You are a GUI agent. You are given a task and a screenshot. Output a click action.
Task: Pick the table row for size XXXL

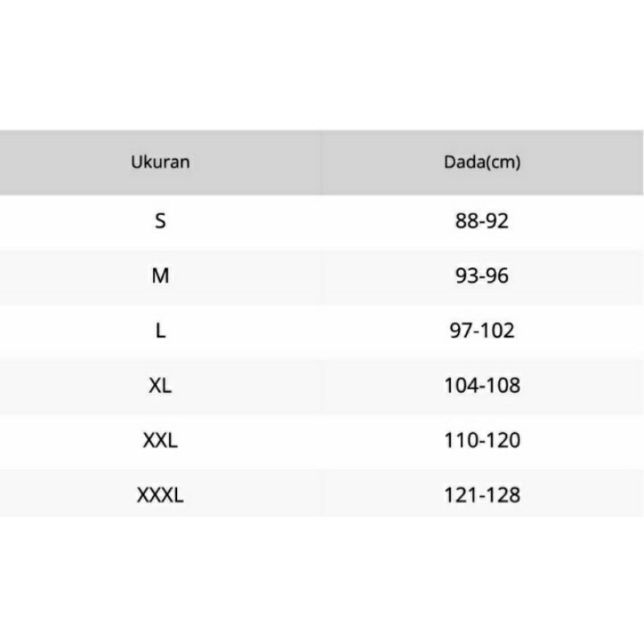tap(322, 495)
